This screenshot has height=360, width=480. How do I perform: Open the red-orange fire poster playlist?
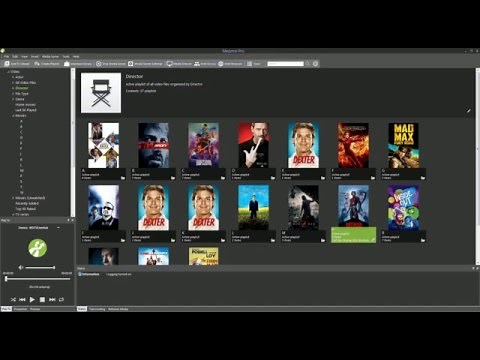tap(353, 145)
